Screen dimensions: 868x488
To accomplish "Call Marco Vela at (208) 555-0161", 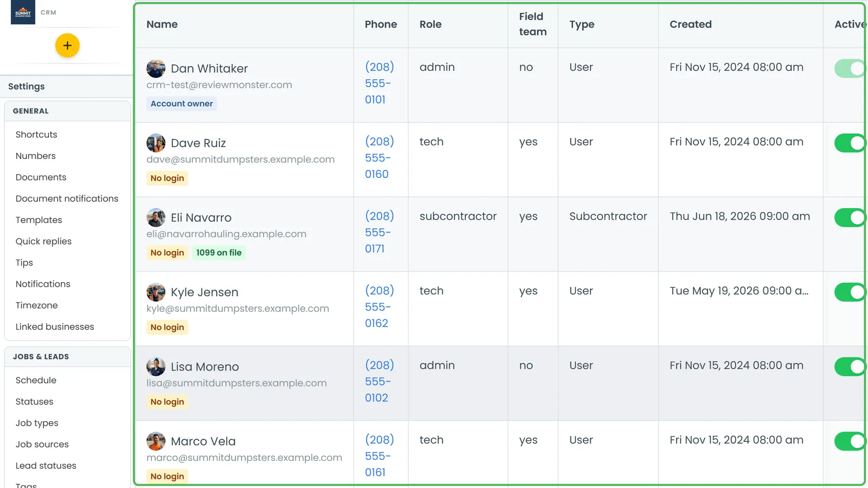I will (x=379, y=456).
